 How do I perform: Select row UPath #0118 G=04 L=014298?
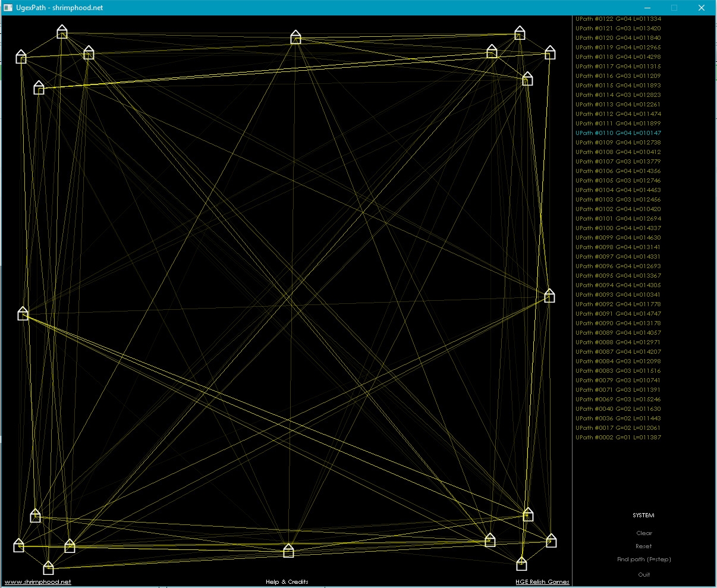(x=618, y=57)
